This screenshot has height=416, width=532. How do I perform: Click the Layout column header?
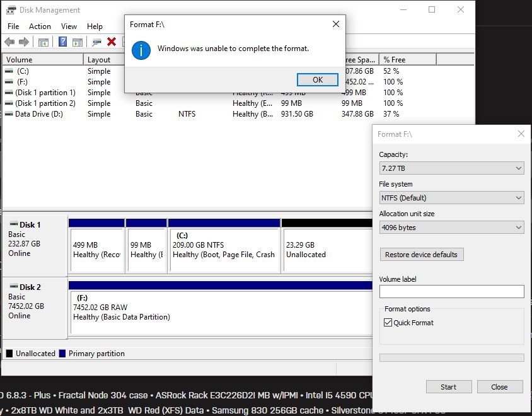click(103, 60)
